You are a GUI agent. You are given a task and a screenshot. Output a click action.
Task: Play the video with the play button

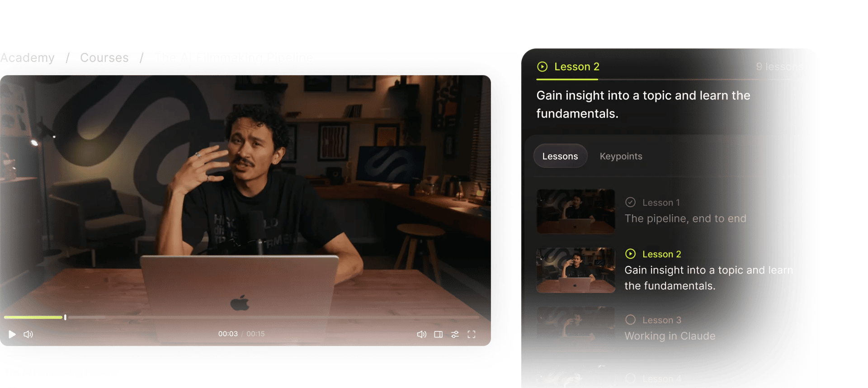coord(12,334)
